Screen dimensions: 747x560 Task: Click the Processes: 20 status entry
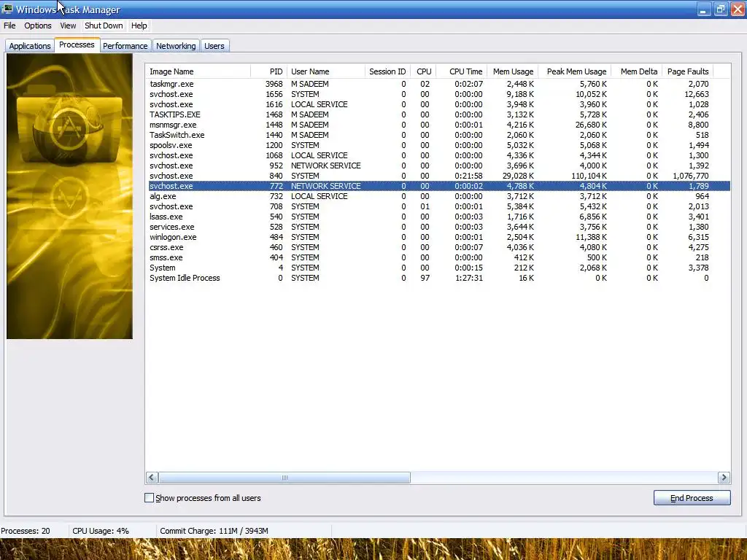click(26, 531)
